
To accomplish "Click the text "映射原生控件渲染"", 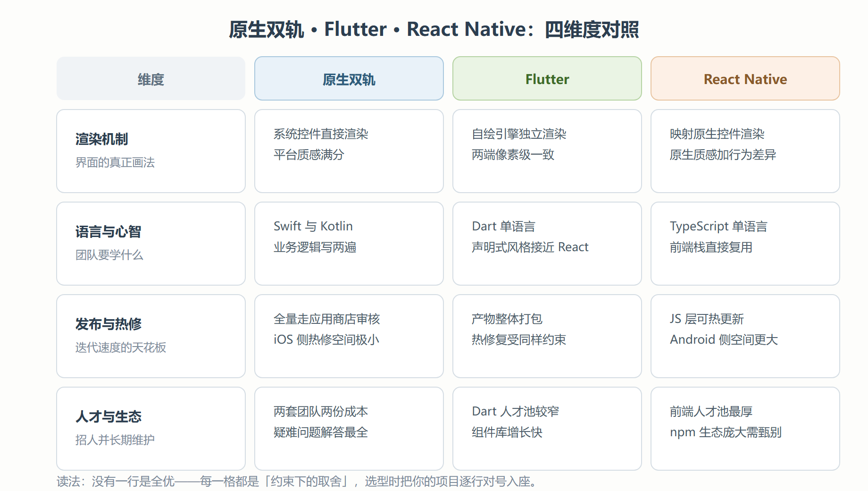I will coord(717,134).
